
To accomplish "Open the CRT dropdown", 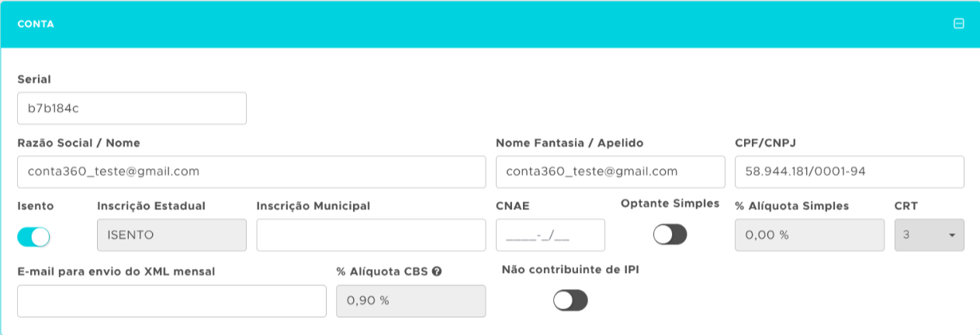I will point(929,235).
